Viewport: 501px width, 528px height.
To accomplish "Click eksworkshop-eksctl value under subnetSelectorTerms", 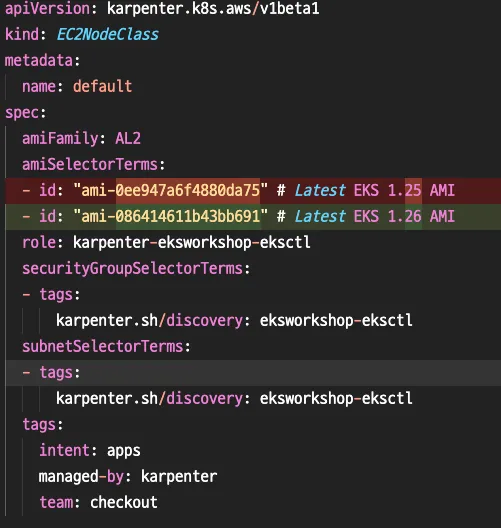I will point(336,398).
